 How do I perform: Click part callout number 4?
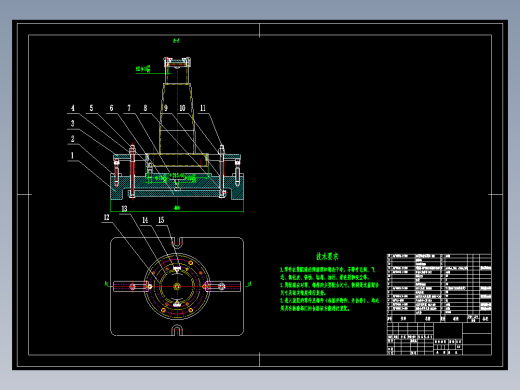[73, 108]
